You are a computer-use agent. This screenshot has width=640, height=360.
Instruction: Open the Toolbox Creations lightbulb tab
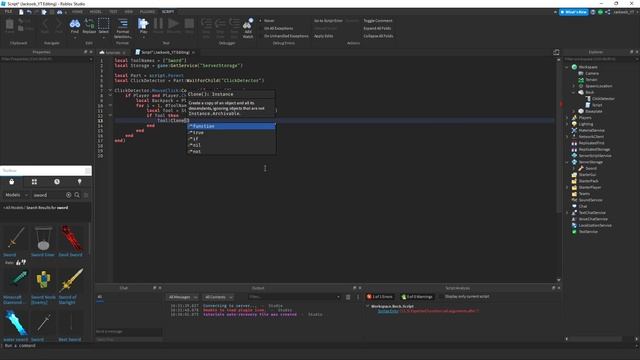[x=80, y=182]
